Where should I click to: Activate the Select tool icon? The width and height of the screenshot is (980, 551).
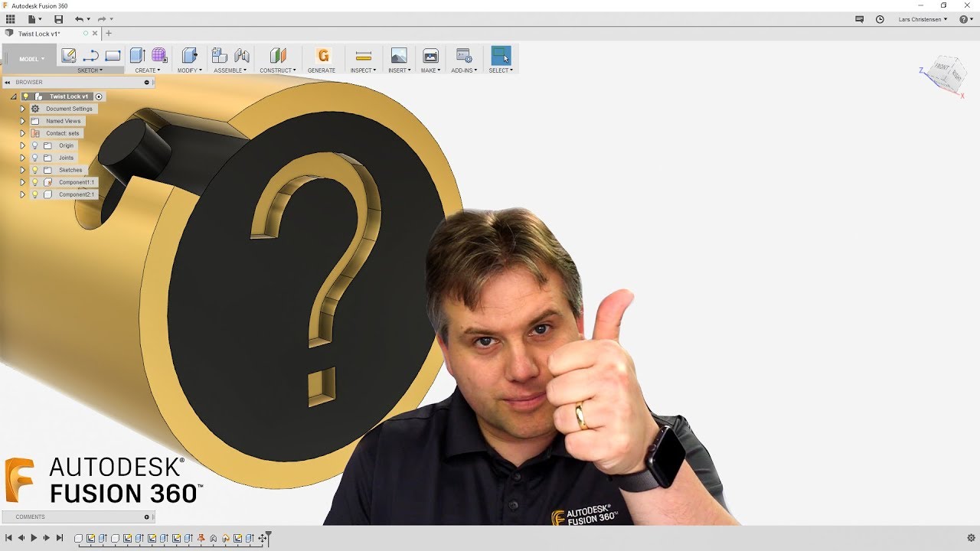[501, 55]
